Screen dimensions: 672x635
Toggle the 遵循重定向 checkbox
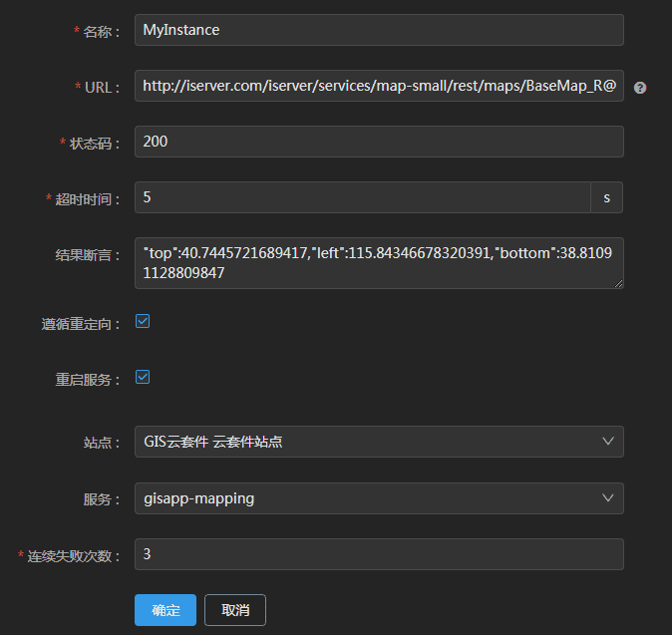[x=143, y=322]
